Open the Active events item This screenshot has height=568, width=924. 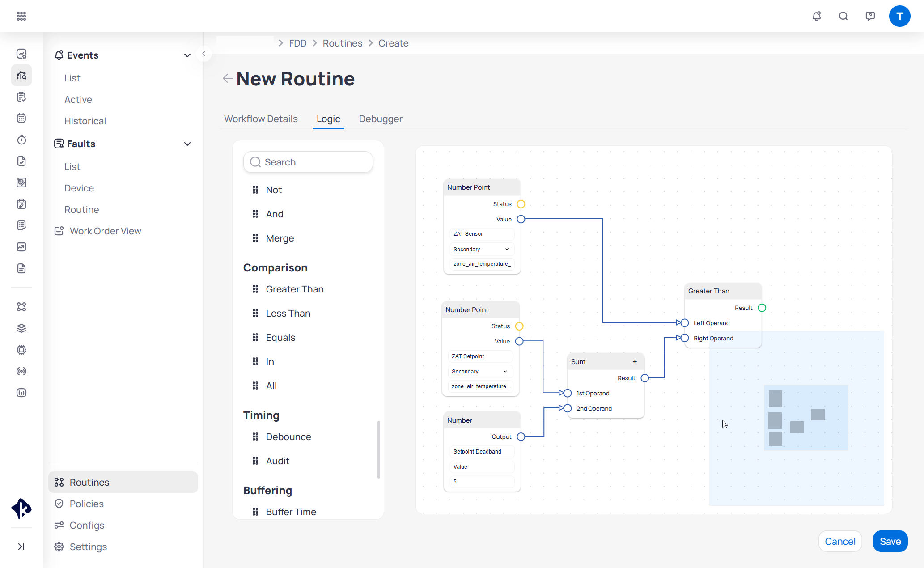78,100
